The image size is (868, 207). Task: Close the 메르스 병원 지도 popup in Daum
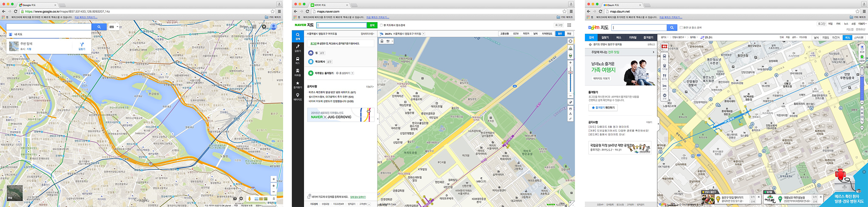pos(864,172)
